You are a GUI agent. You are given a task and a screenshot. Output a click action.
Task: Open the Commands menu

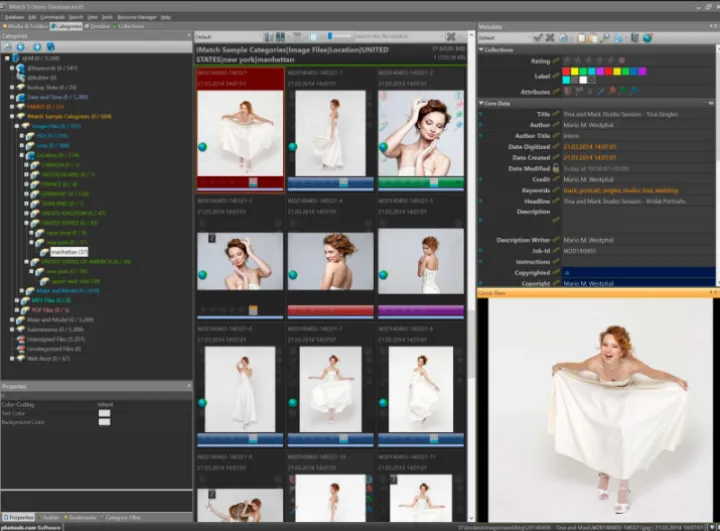point(51,17)
